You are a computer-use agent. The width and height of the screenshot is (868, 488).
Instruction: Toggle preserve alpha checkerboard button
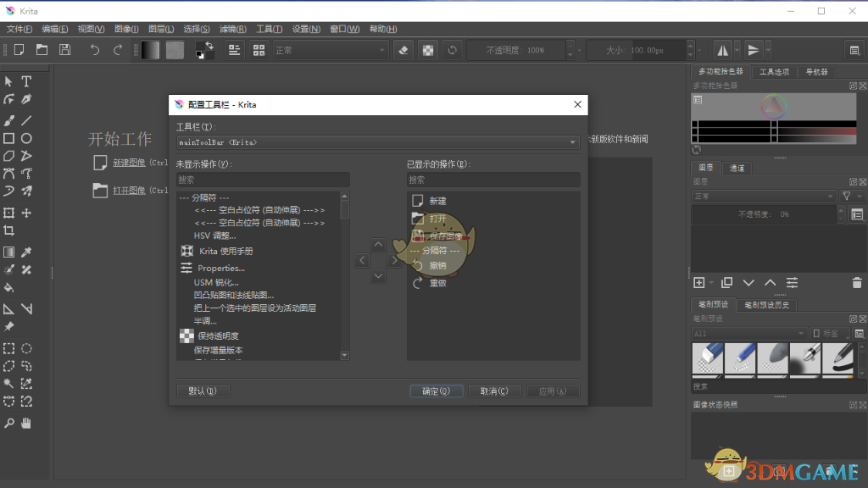428,50
